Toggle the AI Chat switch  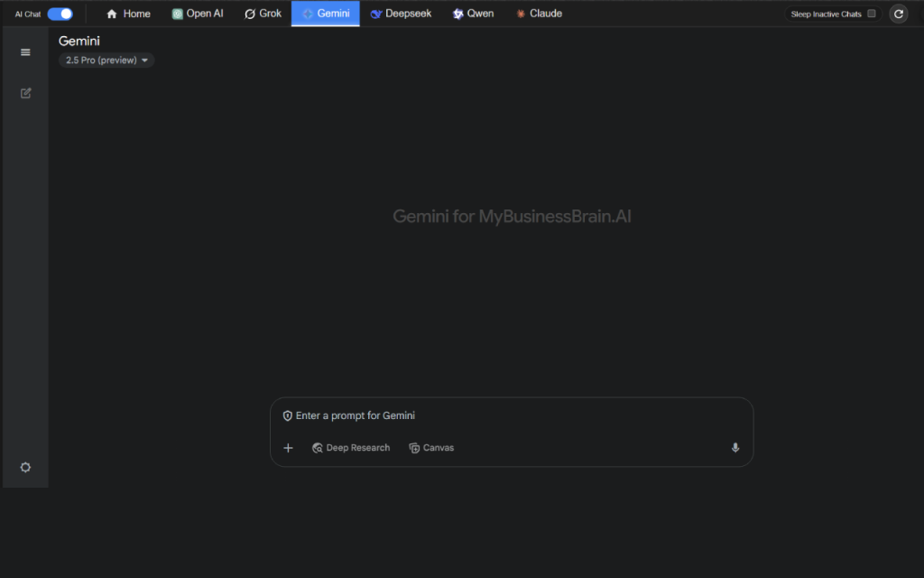(x=60, y=14)
